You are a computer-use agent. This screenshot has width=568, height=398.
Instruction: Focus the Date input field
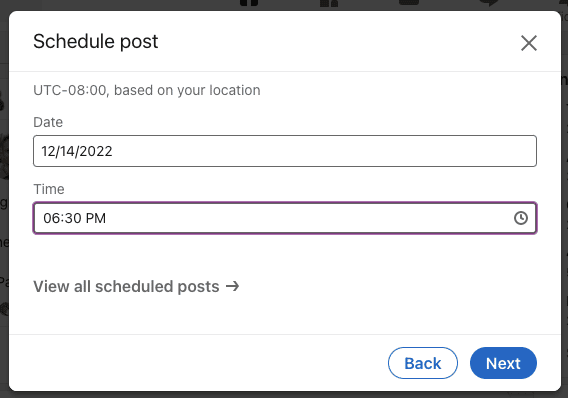pos(285,151)
